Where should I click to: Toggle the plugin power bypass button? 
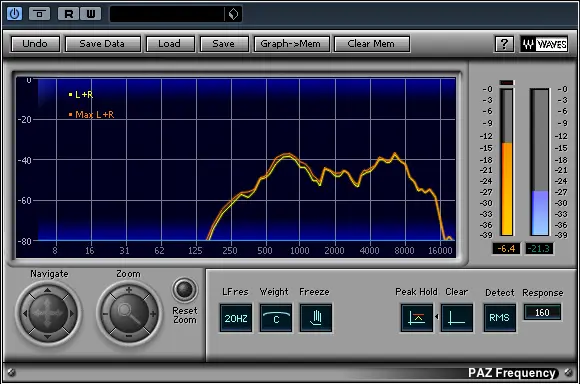point(14,14)
